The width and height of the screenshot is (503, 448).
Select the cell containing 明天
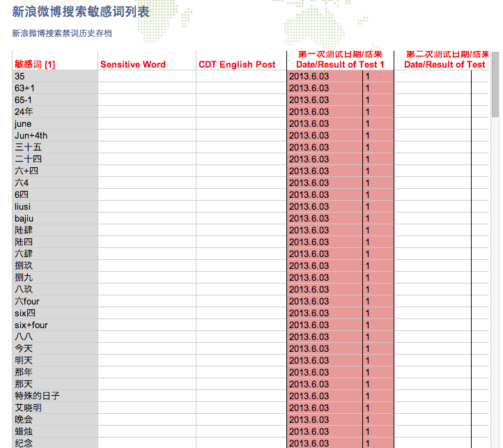[x=55, y=361]
